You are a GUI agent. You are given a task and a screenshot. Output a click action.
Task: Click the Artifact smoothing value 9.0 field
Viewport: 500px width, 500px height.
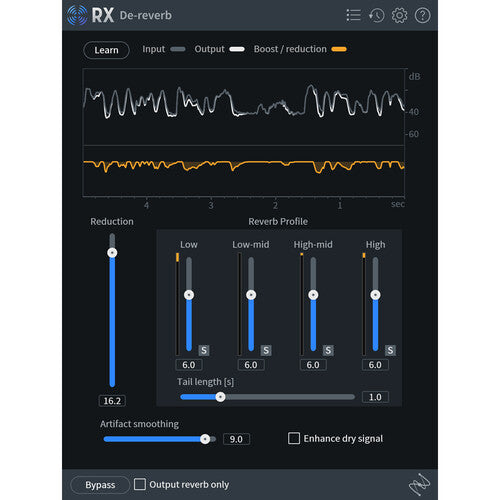pyautogui.click(x=236, y=439)
